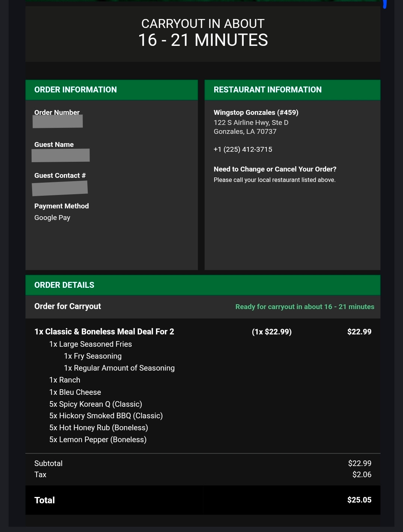Click the restaurant phone number +1 (225) 412-3715
Viewport: 403px width, 532px height.
pyautogui.click(x=243, y=149)
